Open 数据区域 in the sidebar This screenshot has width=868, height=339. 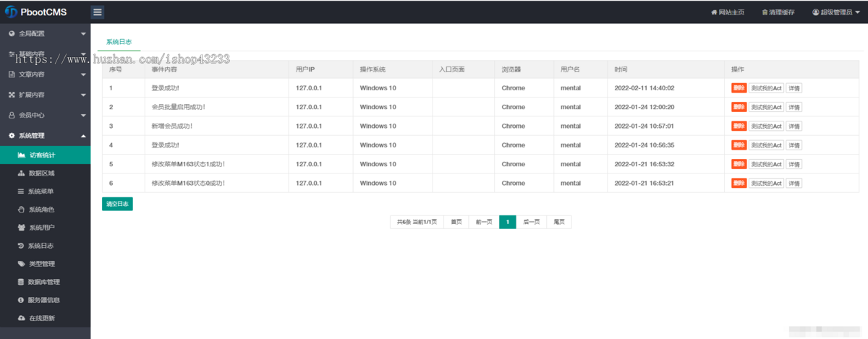(45, 173)
